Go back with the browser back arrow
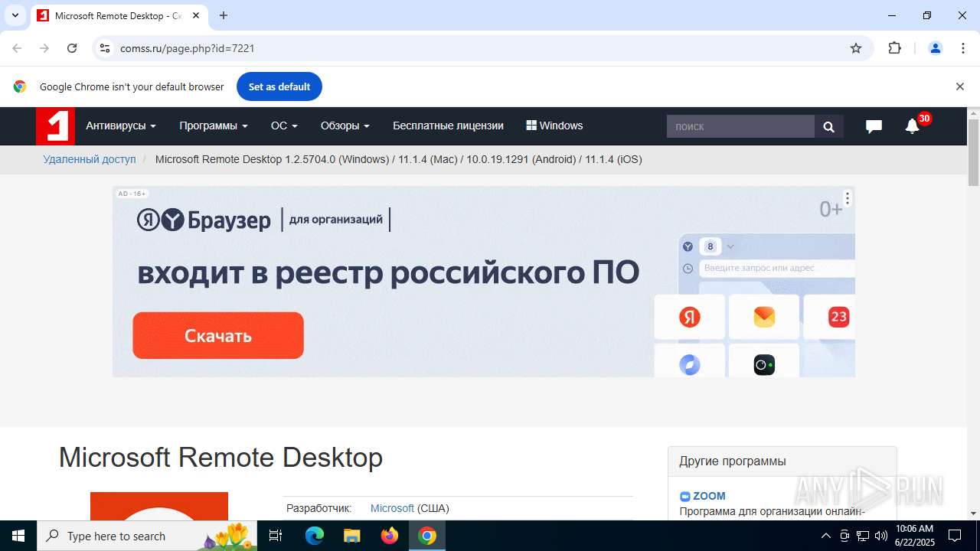The image size is (980, 551). click(x=17, y=48)
